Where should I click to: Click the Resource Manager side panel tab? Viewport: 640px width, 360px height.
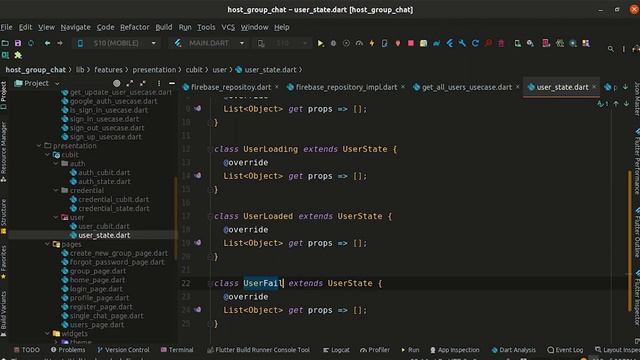click(4, 152)
